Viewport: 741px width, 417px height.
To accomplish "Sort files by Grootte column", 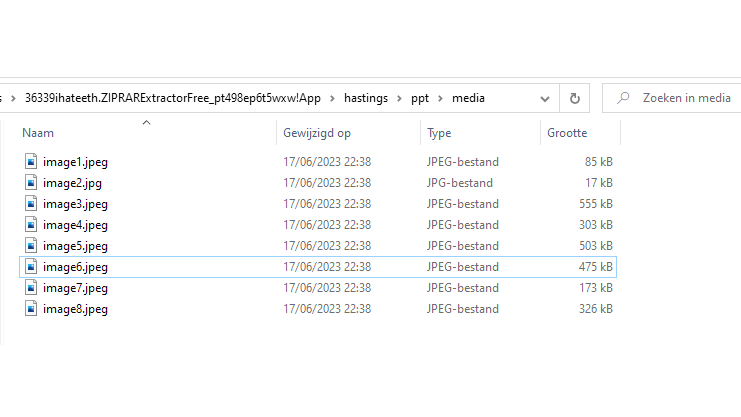I will point(567,133).
